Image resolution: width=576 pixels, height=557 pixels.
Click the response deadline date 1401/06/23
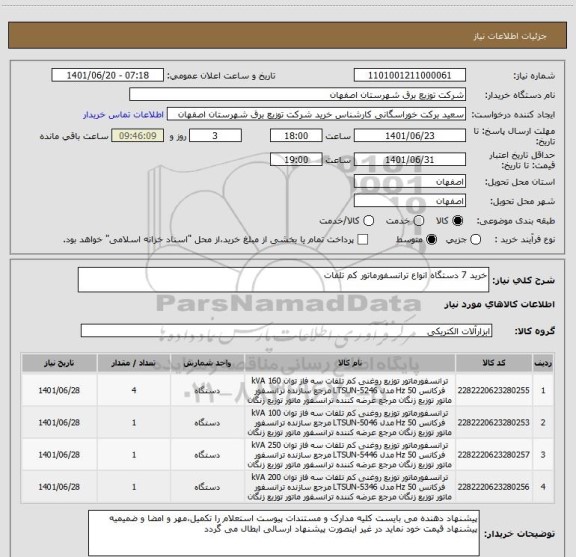[x=410, y=136]
